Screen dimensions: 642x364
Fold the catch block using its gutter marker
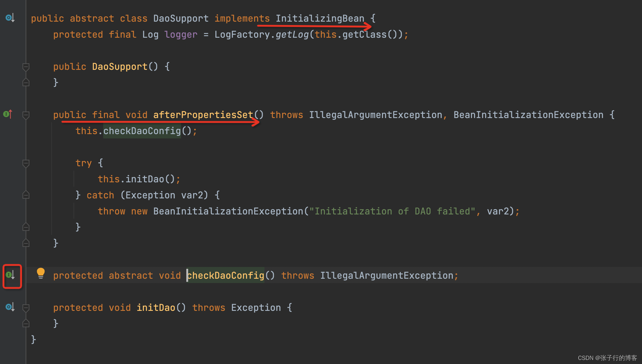[26, 195]
